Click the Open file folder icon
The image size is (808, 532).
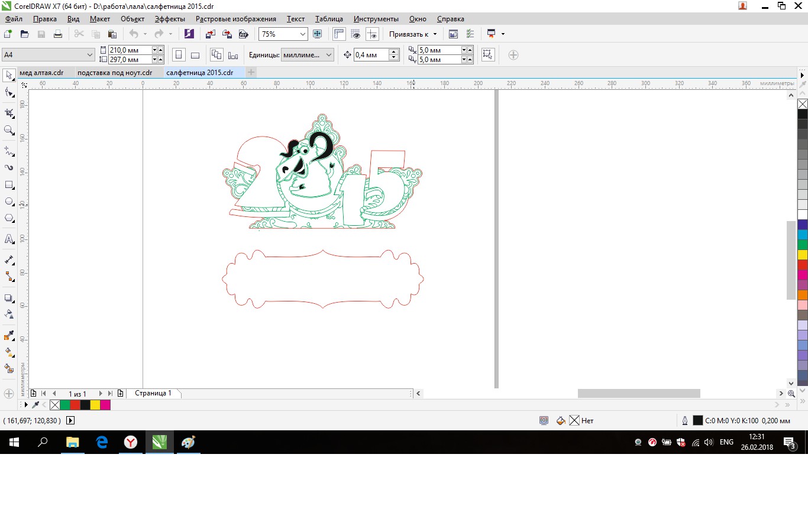coord(24,34)
